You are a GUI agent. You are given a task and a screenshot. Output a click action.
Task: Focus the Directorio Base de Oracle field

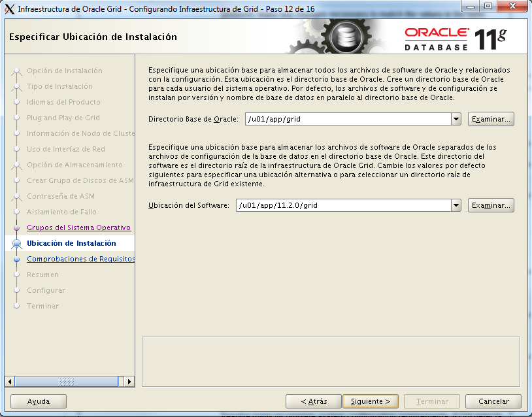(348, 119)
